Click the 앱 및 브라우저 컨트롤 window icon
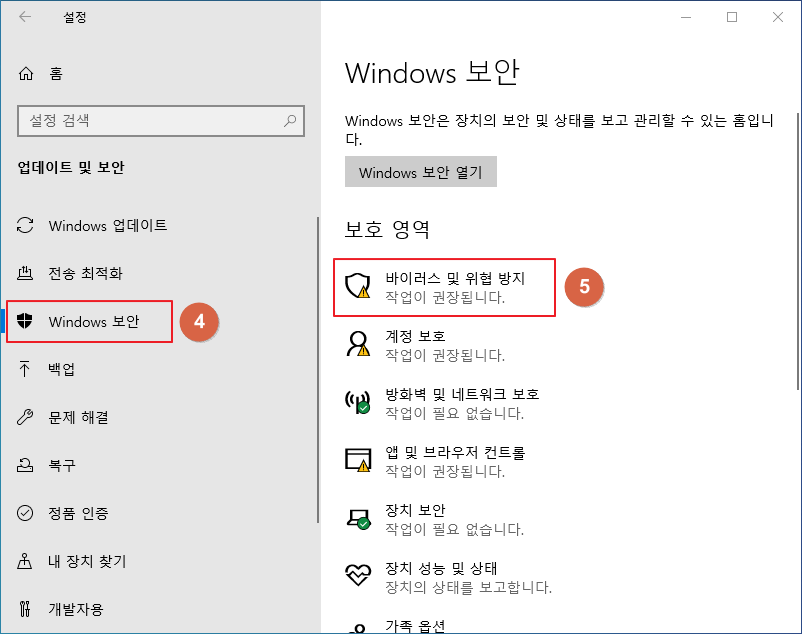This screenshot has height=634, width=802. coord(358,460)
